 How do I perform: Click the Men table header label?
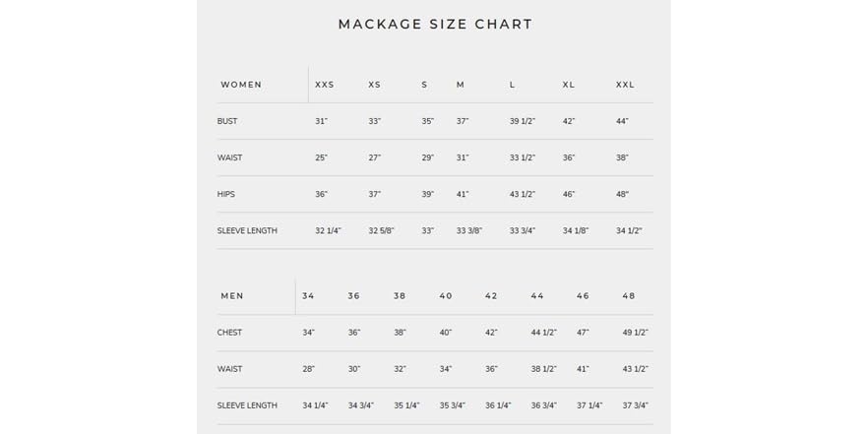[x=232, y=296]
